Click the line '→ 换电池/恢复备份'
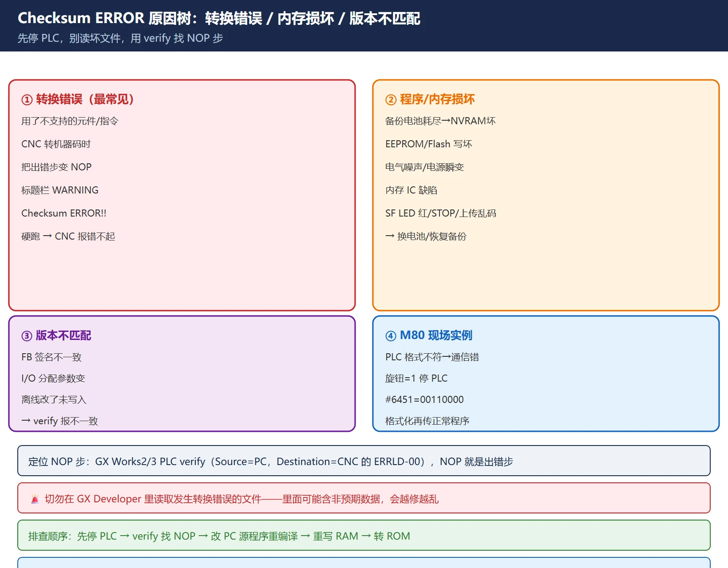 [426, 236]
